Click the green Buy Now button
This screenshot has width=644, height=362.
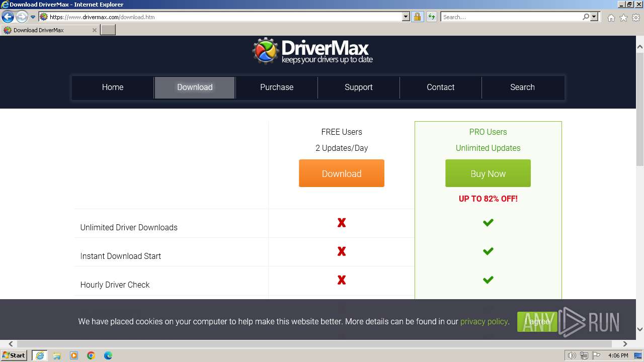click(488, 173)
